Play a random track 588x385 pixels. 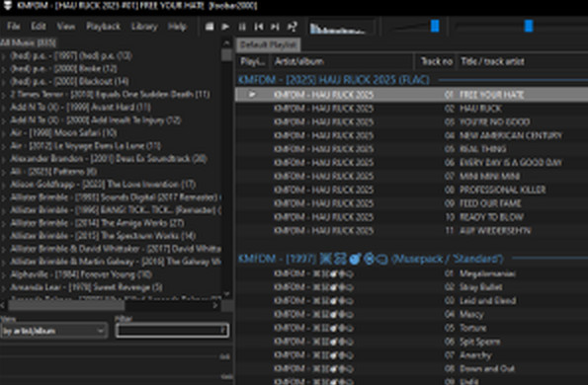(292, 27)
